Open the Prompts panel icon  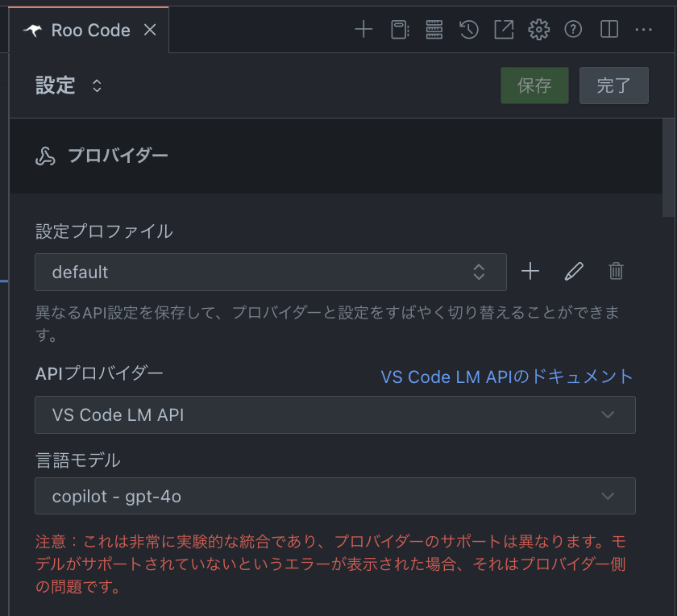point(399,29)
